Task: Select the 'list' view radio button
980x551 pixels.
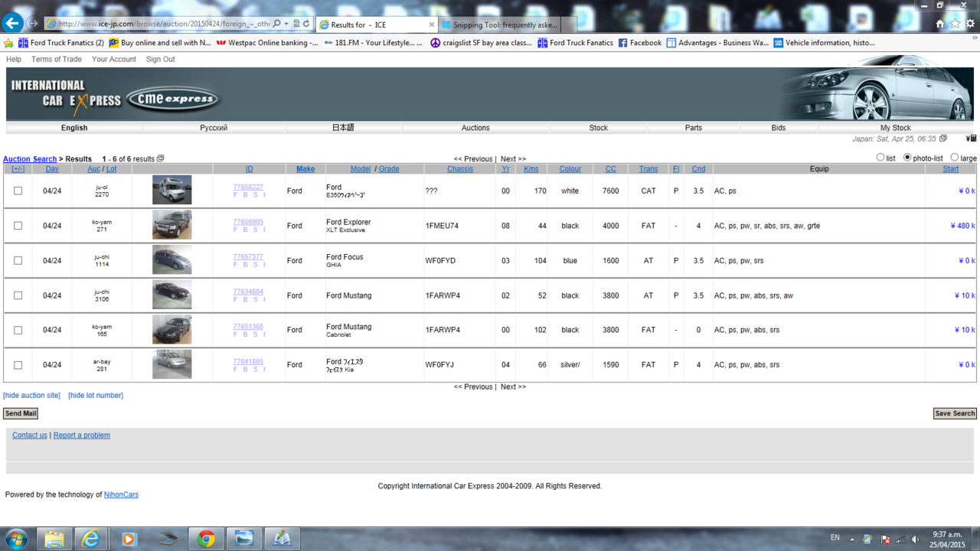Action: [x=880, y=158]
